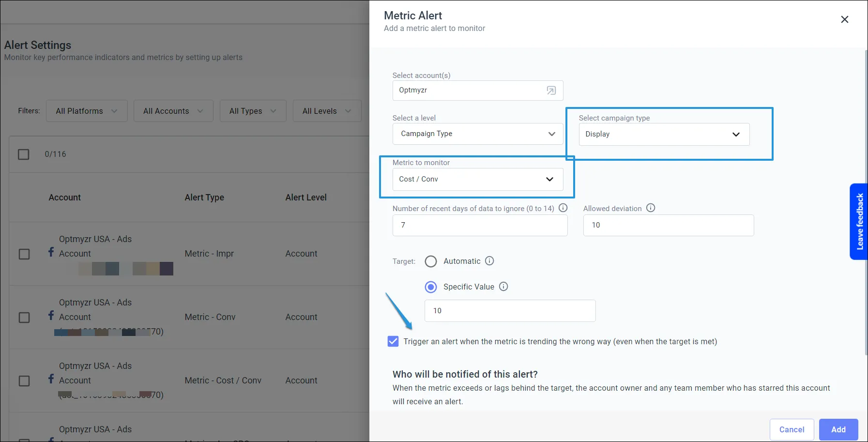Select the Automatic target radio button
868x442 pixels.
[431, 261]
